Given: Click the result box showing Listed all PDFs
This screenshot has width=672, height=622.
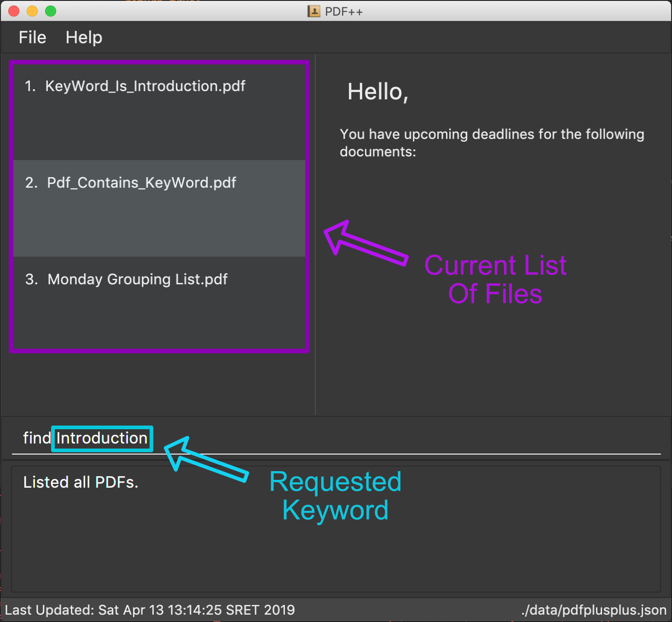Looking at the screenshot, I should [x=336, y=529].
